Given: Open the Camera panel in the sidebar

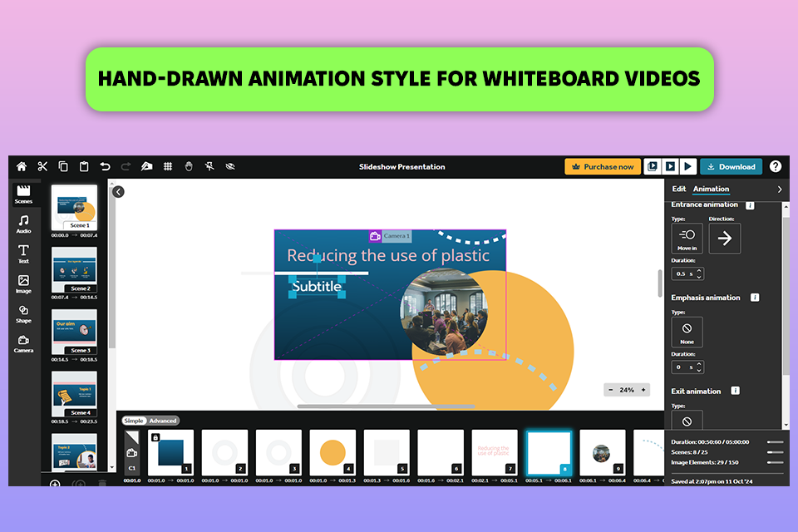Looking at the screenshot, I should [x=23, y=343].
